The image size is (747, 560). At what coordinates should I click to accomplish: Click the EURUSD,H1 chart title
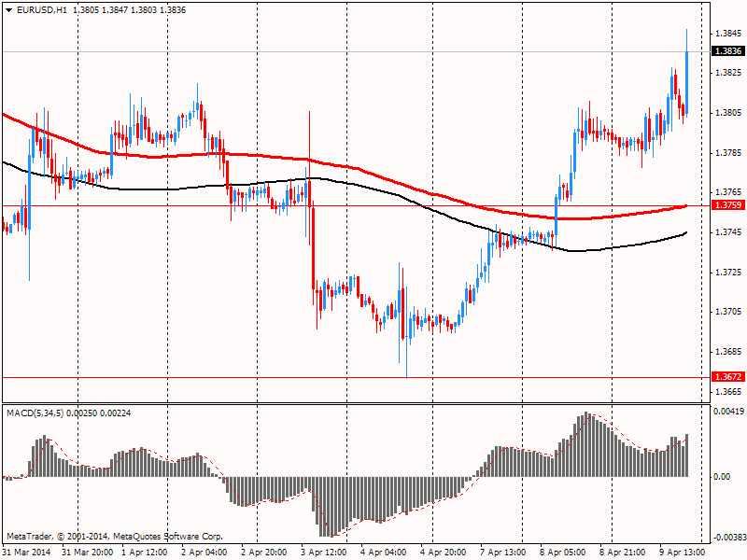click(x=41, y=10)
